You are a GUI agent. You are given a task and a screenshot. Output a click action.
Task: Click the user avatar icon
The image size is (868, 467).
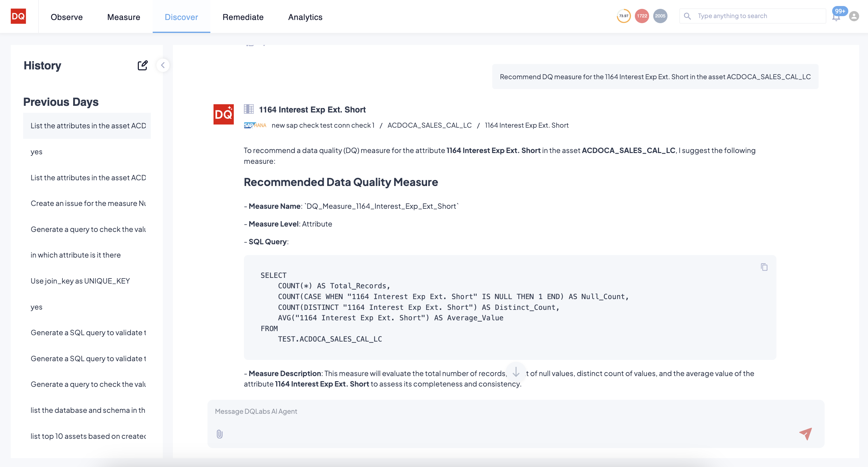(x=853, y=16)
